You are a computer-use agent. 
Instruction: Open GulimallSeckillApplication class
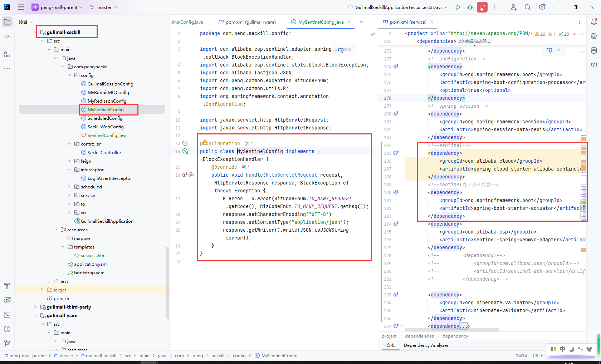(104, 221)
